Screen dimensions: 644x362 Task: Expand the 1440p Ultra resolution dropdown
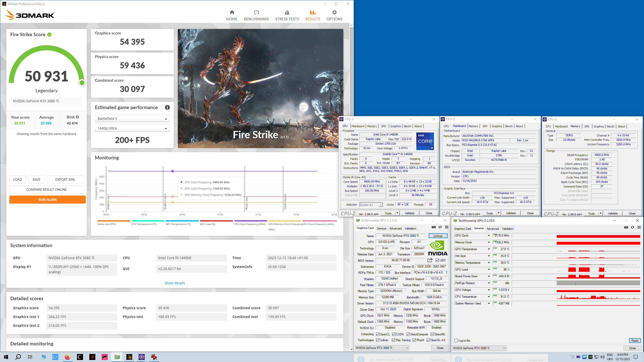point(132,128)
